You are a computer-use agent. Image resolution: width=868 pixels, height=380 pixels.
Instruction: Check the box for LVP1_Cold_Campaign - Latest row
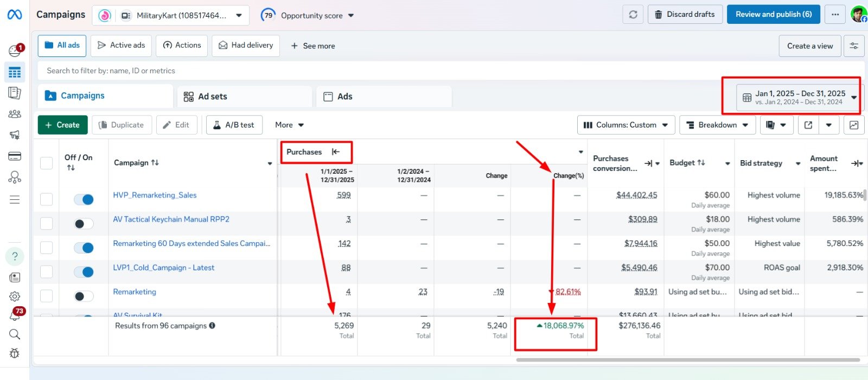(47, 271)
